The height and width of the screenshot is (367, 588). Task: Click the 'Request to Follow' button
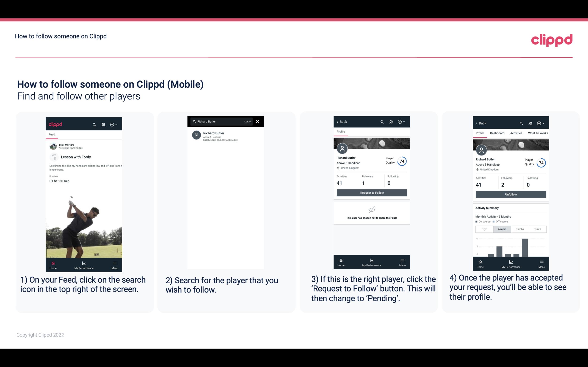pos(371,192)
